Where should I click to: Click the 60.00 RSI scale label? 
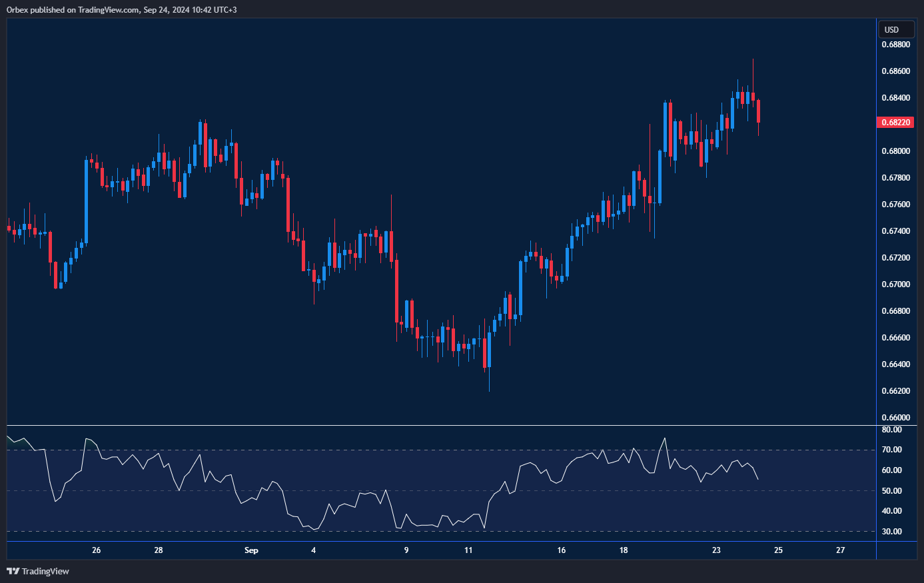[x=892, y=470]
